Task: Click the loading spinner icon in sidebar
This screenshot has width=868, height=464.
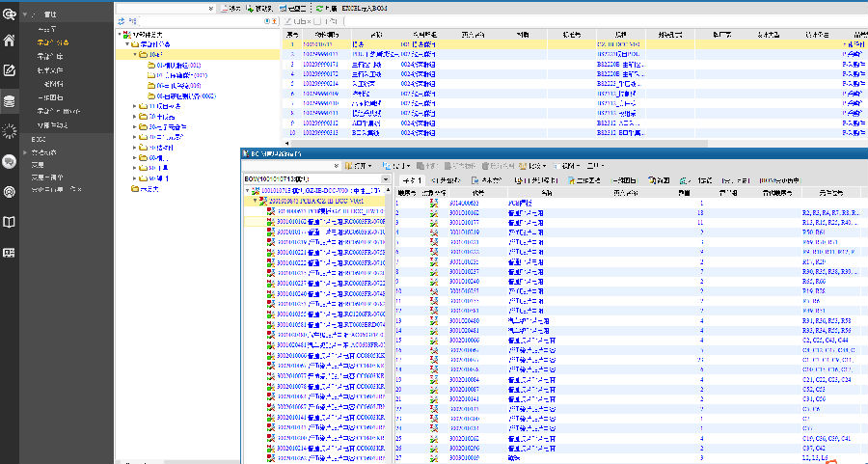Action: [10, 130]
